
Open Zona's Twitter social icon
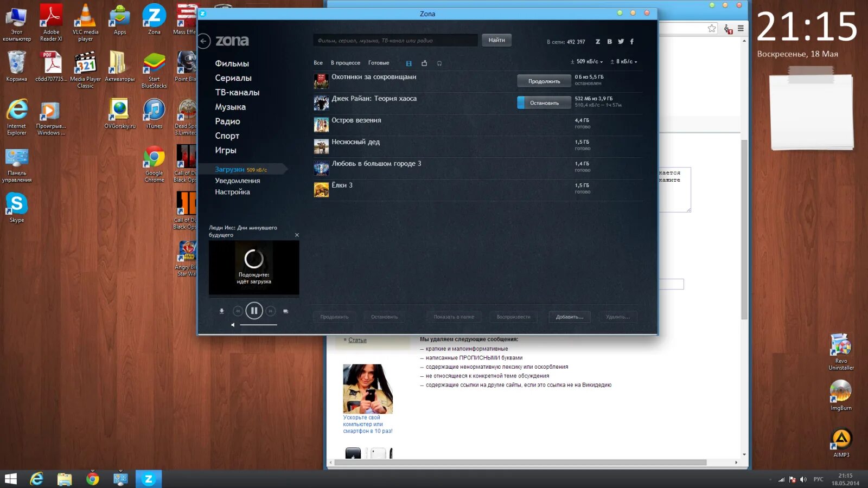pos(621,42)
